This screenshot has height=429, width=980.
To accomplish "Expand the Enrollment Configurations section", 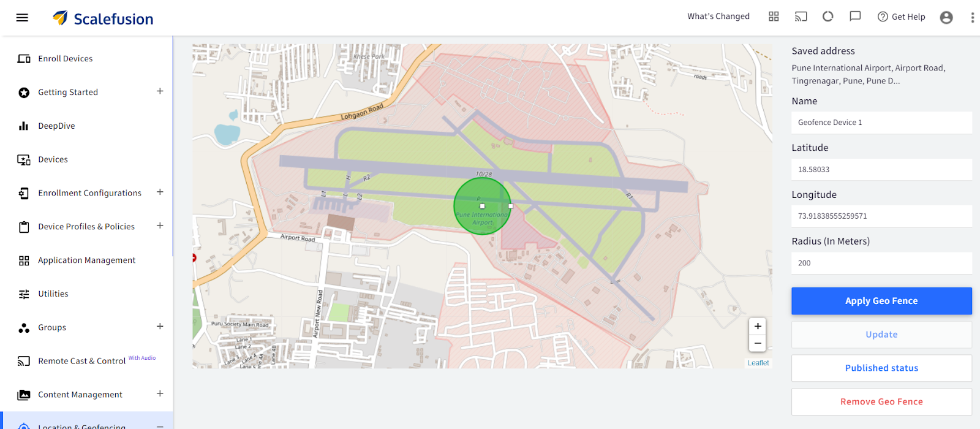I will click(x=160, y=192).
